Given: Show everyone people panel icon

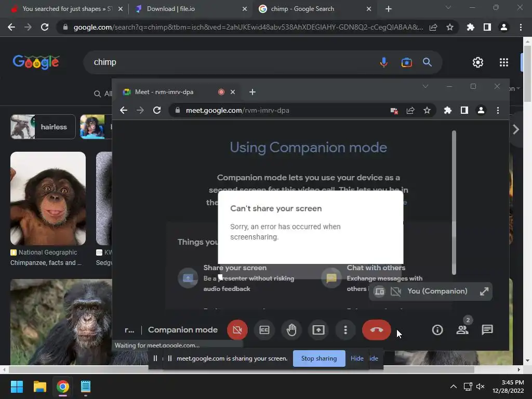Looking at the screenshot, I should (462, 330).
